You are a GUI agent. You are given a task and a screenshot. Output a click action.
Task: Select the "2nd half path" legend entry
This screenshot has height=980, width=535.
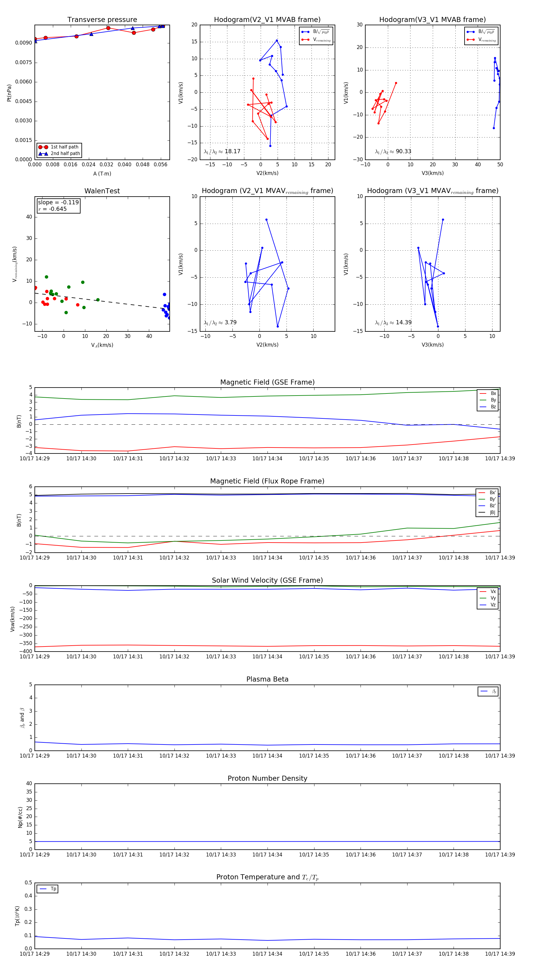pos(59,154)
